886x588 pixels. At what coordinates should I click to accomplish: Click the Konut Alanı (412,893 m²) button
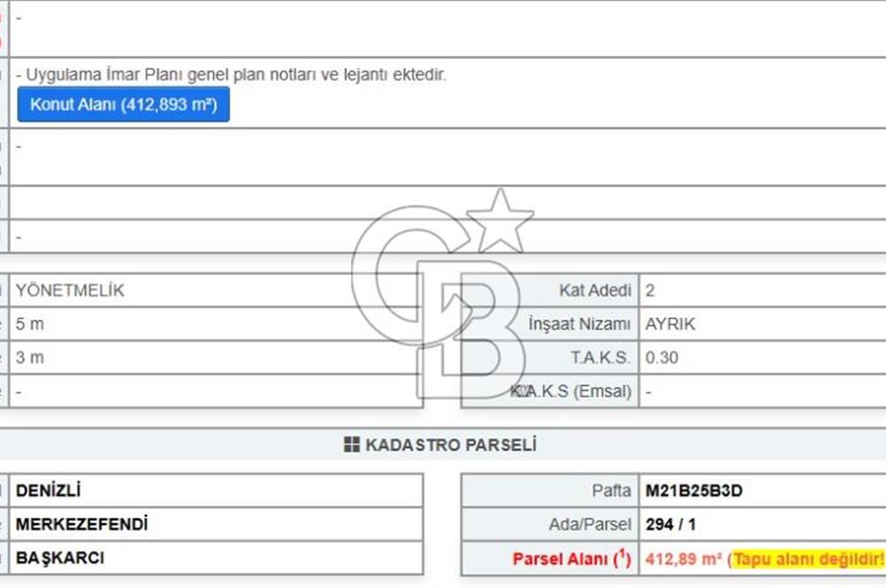123,104
